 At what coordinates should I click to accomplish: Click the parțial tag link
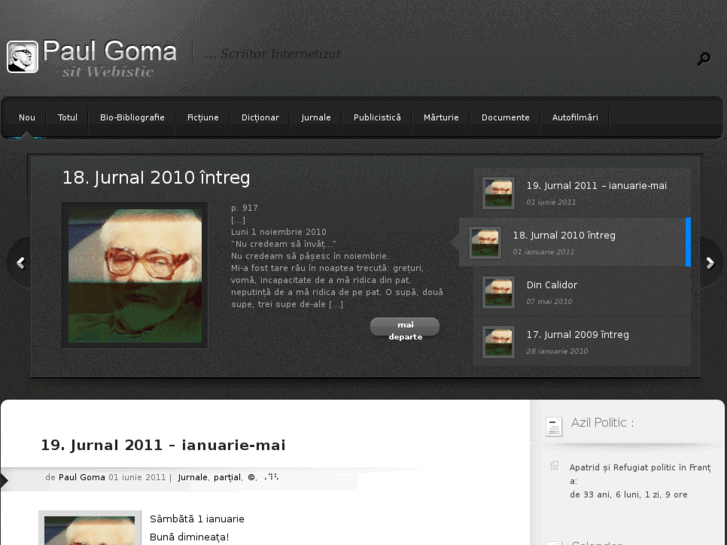(227, 477)
